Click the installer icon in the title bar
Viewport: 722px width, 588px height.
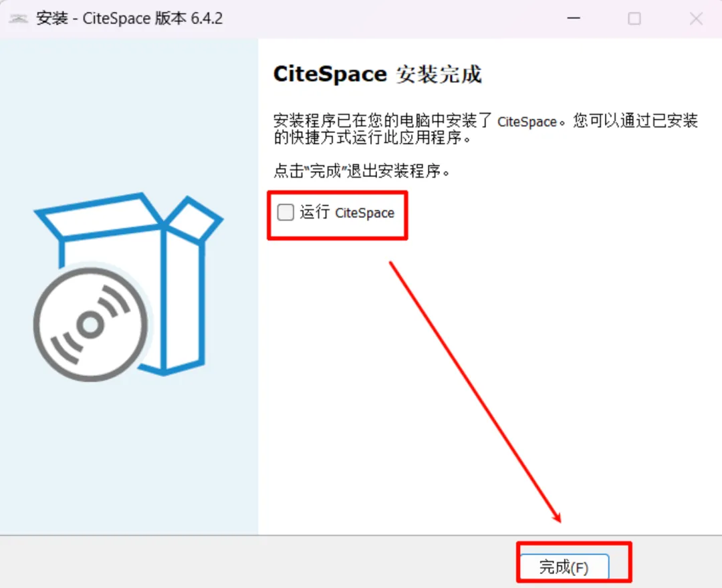pos(19,19)
